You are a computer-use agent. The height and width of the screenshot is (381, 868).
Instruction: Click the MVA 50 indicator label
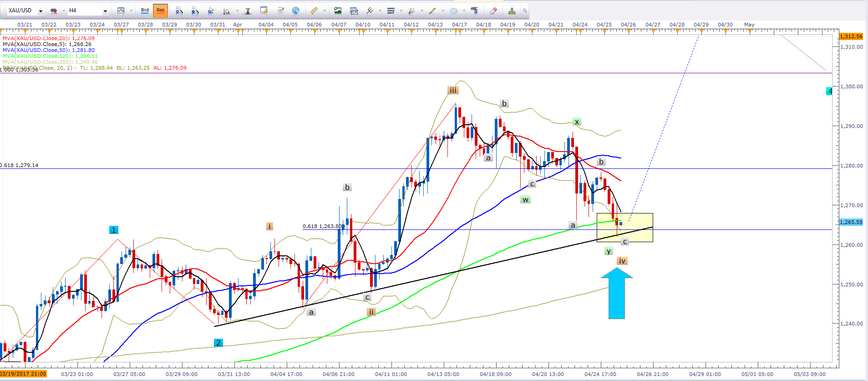(48, 50)
